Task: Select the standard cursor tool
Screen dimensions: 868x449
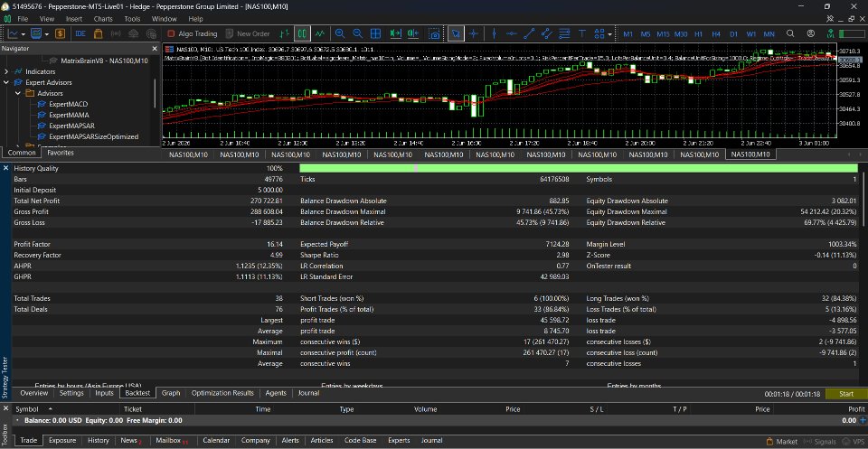Action: coord(455,33)
